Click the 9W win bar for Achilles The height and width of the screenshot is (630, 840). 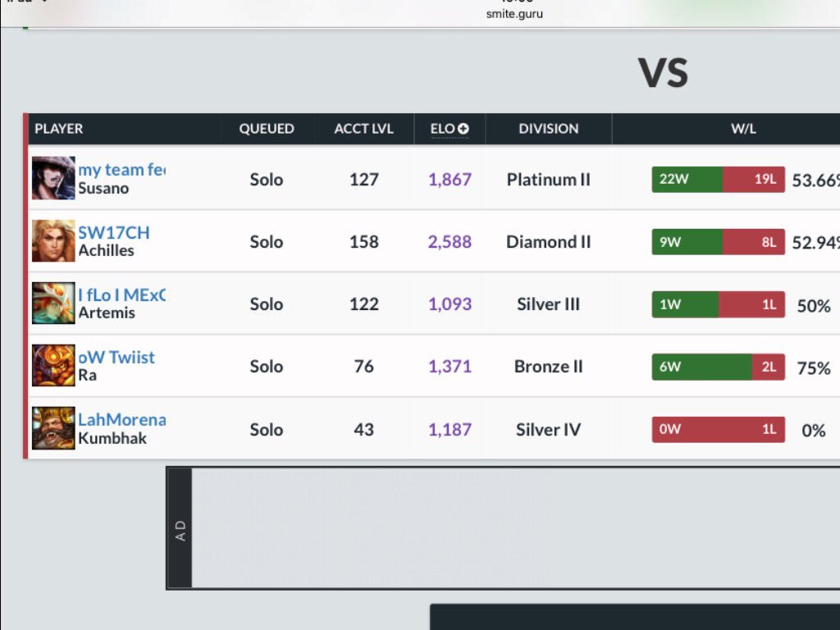tap(687, 242)
